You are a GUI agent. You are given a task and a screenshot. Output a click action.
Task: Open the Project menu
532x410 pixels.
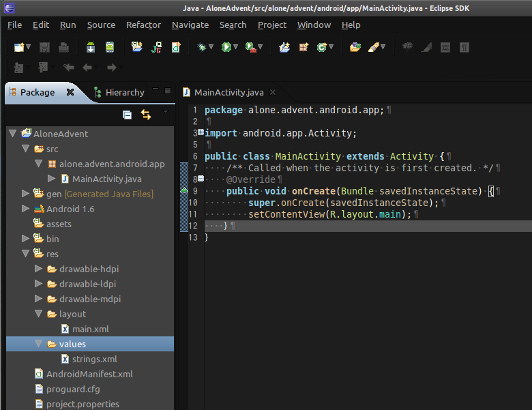tap(272, 25)
